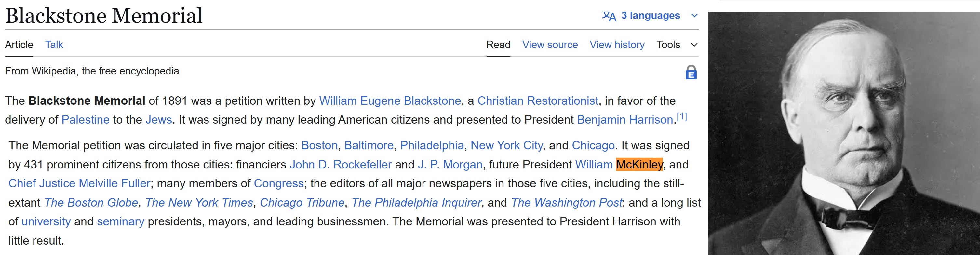
Task: Click the reference [1] citation
Action: [x=682, y=117]
